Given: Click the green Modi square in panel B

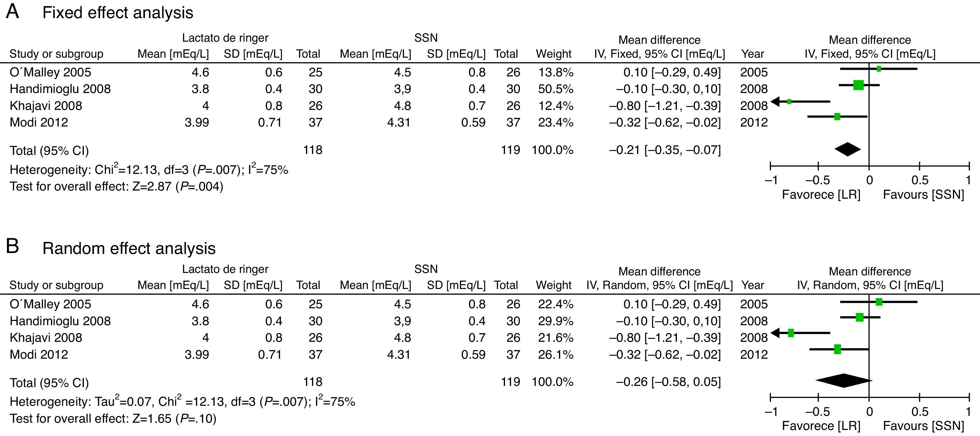Looking at the screenshot, I should [x=837, y=349].
